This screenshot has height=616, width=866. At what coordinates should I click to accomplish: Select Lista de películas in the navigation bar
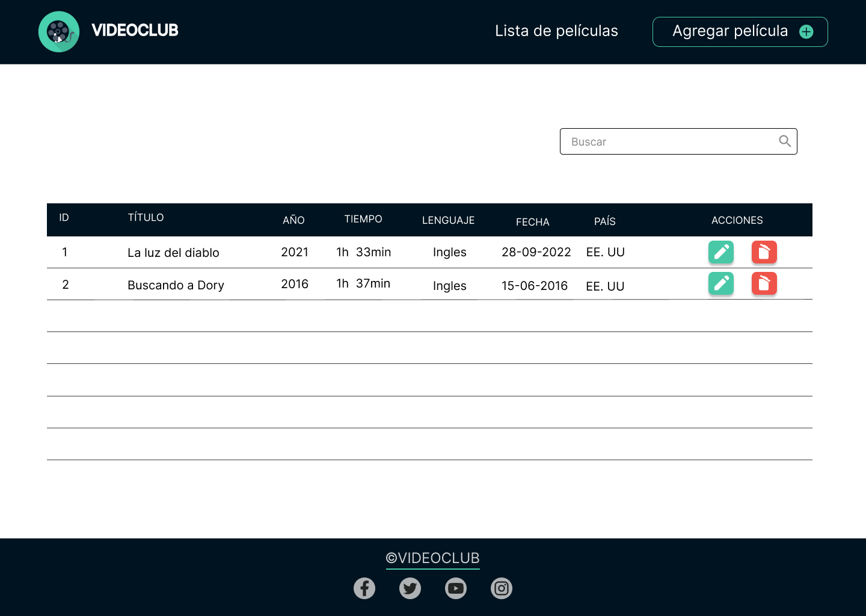[556, 31]
